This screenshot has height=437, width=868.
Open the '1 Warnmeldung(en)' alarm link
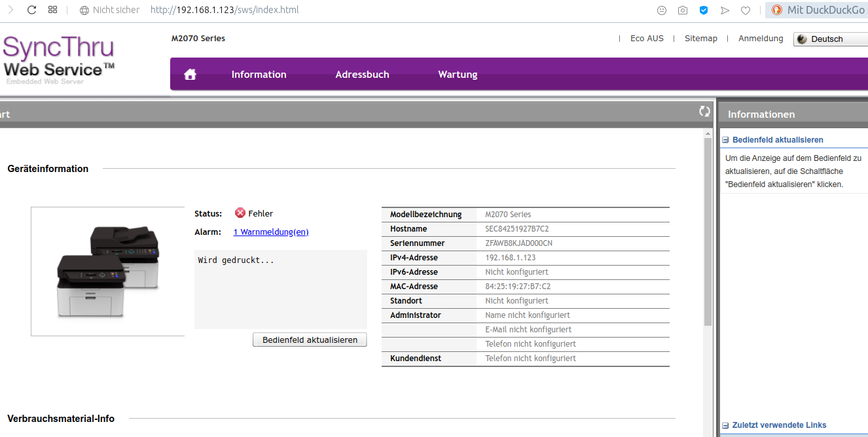coord(271,232)
